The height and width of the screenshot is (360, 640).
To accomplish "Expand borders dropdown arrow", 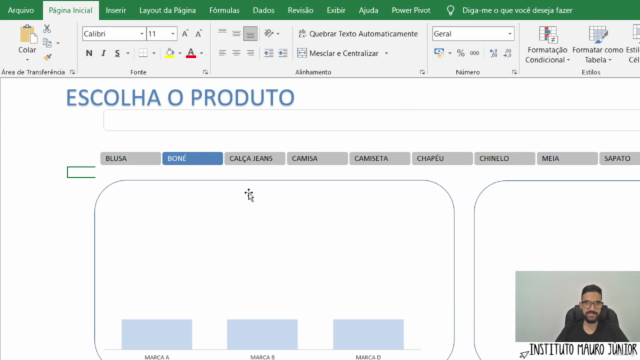I will point(154,53).
